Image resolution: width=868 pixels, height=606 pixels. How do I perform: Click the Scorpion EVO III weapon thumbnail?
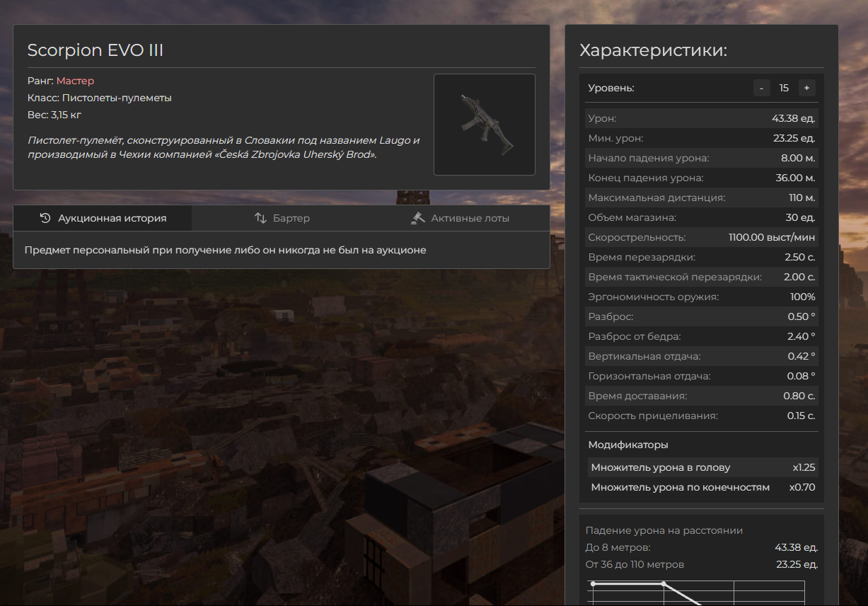[485, 125]
